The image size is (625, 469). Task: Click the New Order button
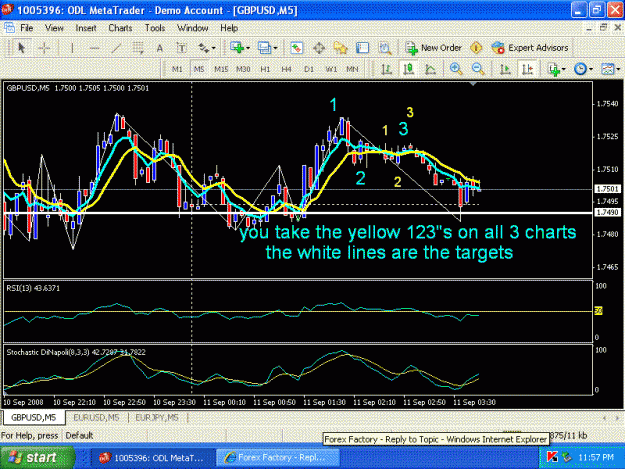[434, 48]
